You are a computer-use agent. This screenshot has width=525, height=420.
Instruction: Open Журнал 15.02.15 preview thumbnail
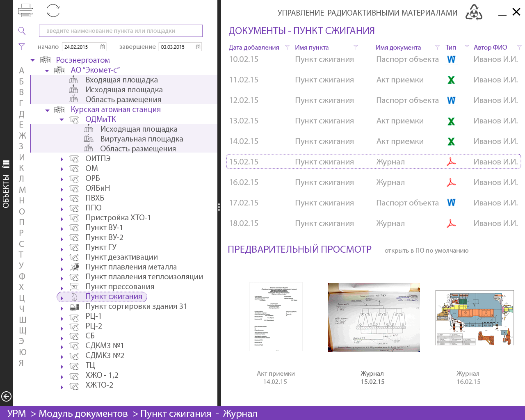(374, 317)
